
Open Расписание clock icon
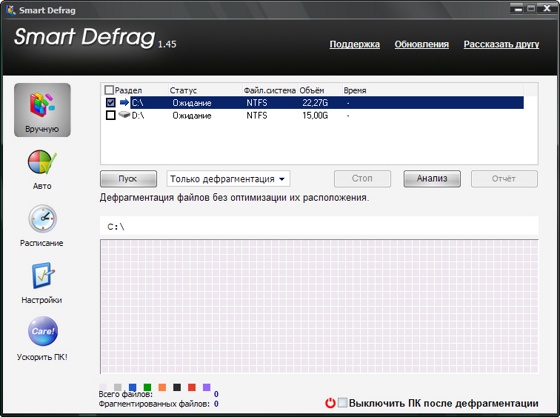pos(42,218)
